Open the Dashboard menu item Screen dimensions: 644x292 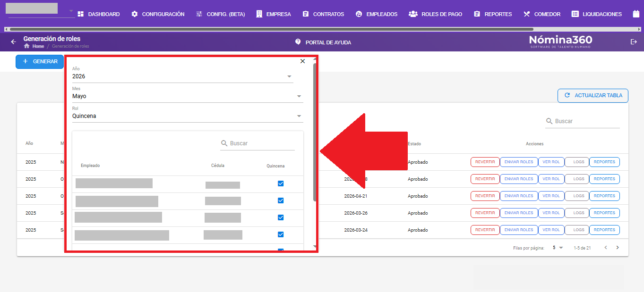98,14
